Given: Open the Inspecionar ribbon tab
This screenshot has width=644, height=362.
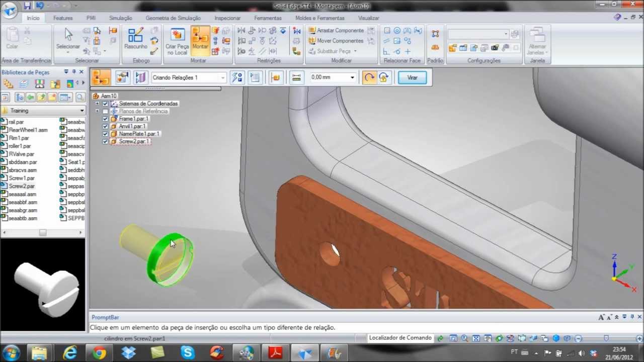Looking at the screenshot, I should (x=227, y=18).
